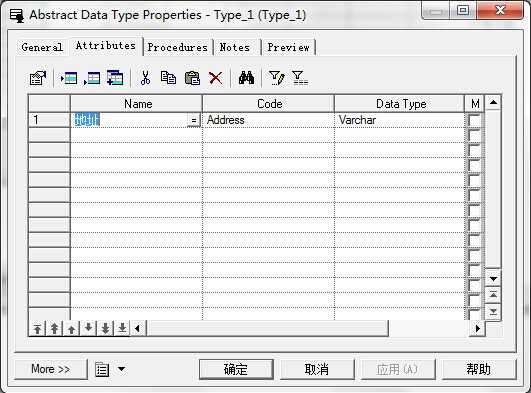531x393 pixels.
Task: Click the vertical scrollbar down arrow
Action: click(493, 279)
